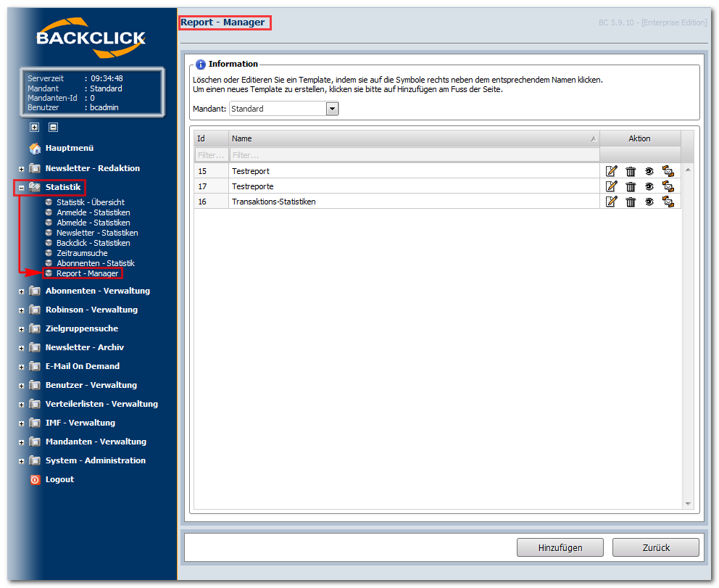Edit the Testreport template with pencil icon
719x588 pixels.
(611, 171)
